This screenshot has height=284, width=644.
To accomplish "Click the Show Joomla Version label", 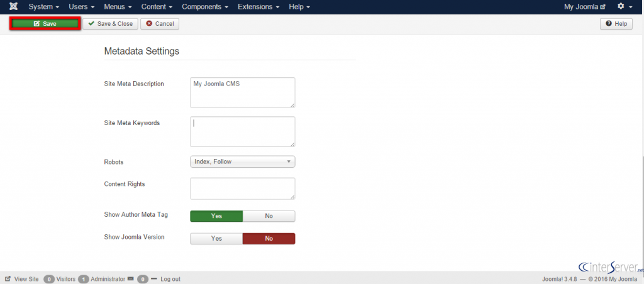I will [x=135, y=237].
